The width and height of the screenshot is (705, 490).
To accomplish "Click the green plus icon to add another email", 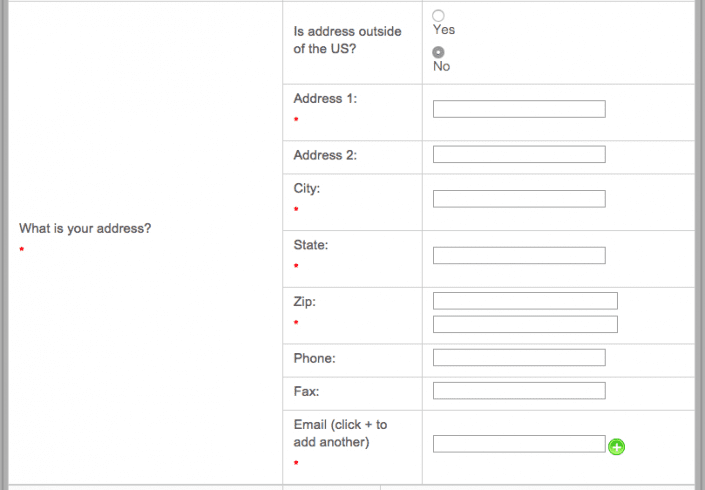I will [616, 447].
